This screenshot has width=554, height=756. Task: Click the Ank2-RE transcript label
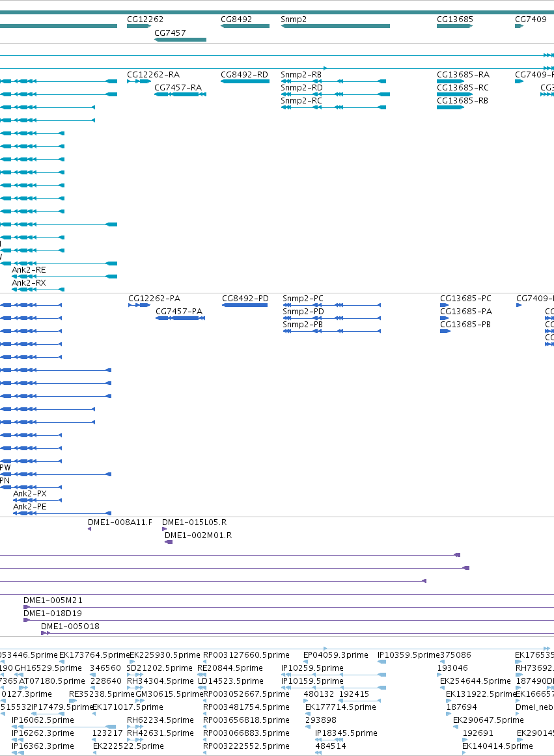(x=29, y=270)
